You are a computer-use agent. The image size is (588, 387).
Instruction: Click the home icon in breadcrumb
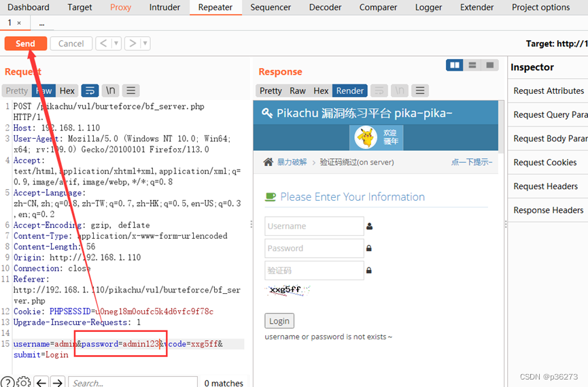point(268,162)
